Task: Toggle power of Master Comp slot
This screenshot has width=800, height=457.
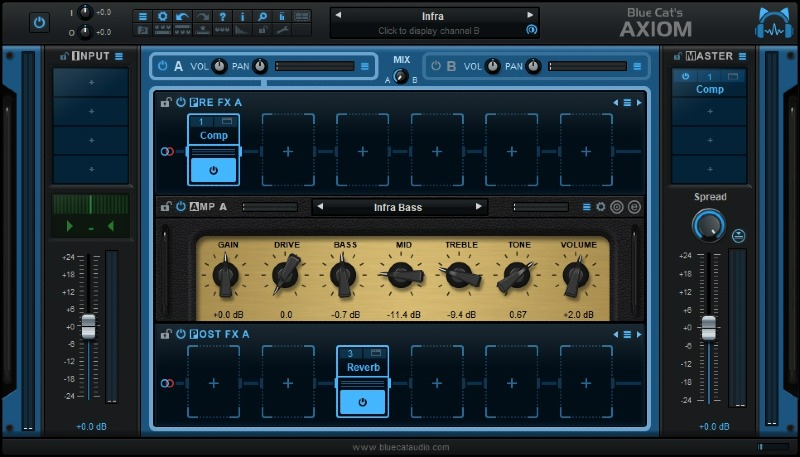Action: coord(685,77)
